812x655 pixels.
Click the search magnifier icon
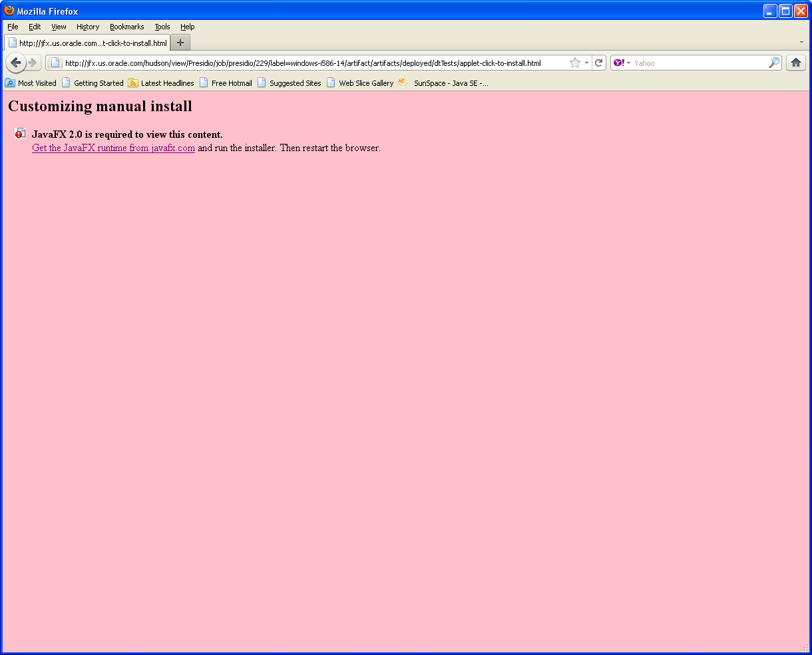[x=774, y=63]
